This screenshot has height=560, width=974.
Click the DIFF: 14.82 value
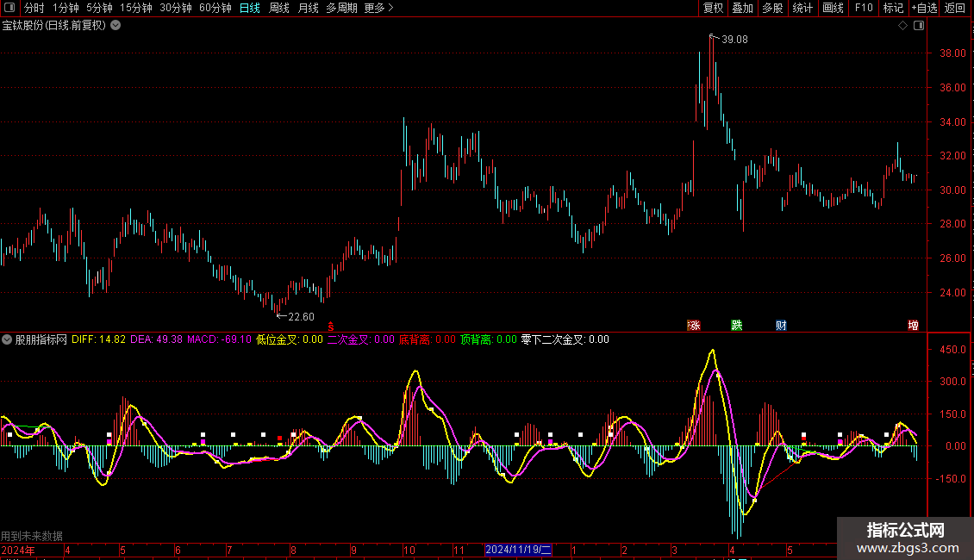(x=98, y=339)
